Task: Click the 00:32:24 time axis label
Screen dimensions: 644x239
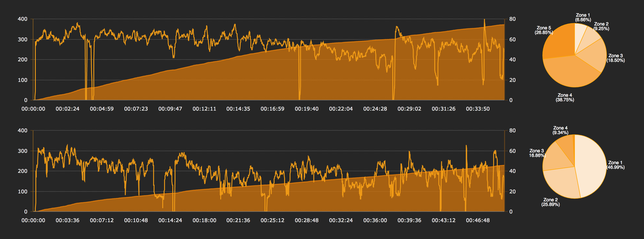Action: click(x=341, y=221)
